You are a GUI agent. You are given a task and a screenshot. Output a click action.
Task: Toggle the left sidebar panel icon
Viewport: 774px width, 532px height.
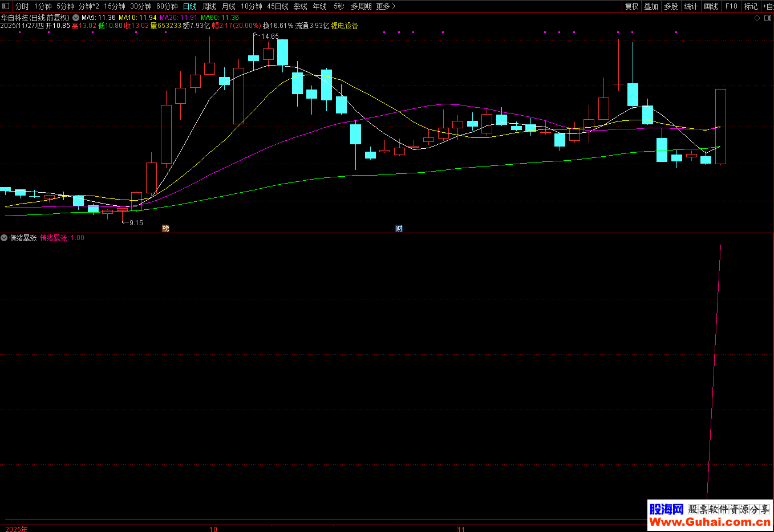pos(6,6)
